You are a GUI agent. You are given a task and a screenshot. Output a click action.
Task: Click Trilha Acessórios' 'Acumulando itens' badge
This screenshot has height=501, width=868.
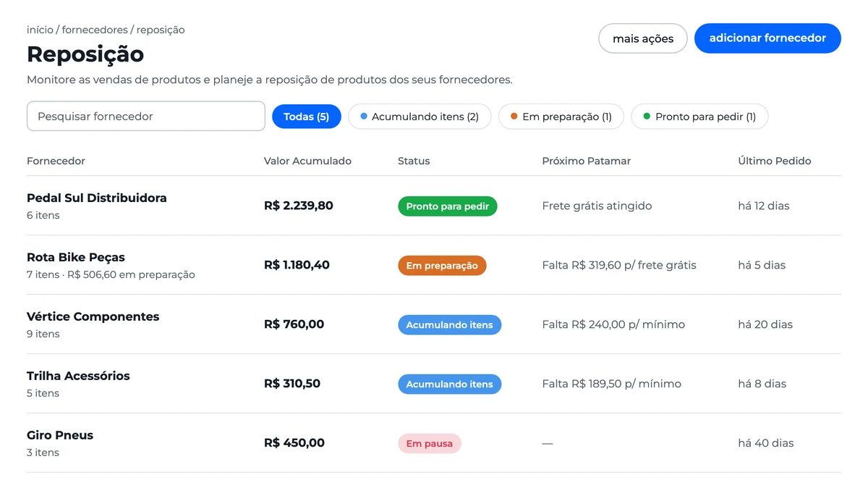tap(449, 384)
